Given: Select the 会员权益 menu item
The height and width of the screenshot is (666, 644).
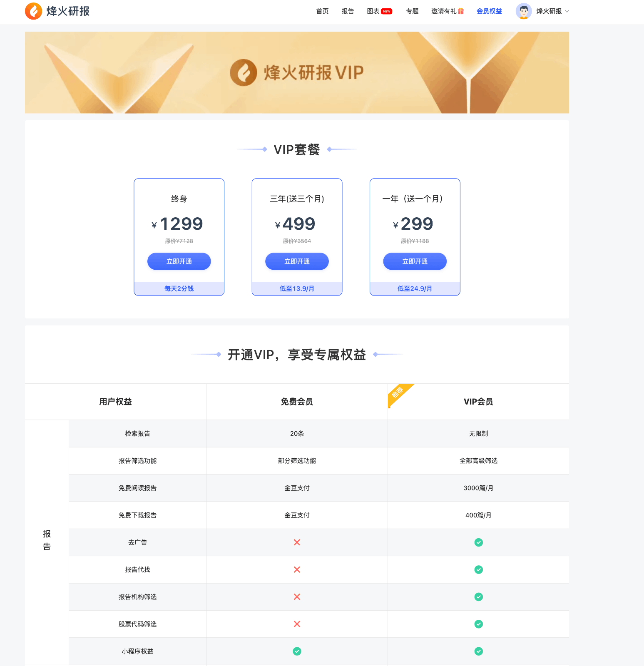Looking at the screenshot, I should (x=489, y=11).
